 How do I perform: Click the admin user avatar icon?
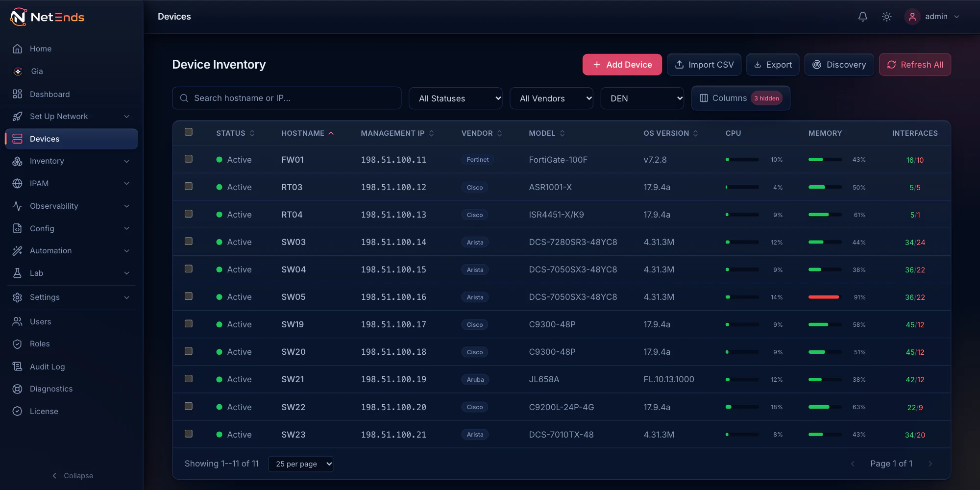[x=912, y=17]
